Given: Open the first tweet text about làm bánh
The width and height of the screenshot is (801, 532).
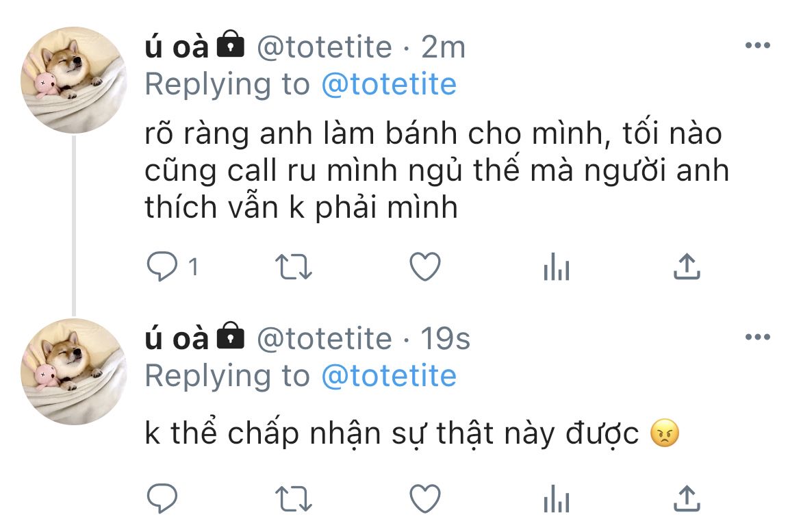Looking at the screenshot, I should point(437,170).
